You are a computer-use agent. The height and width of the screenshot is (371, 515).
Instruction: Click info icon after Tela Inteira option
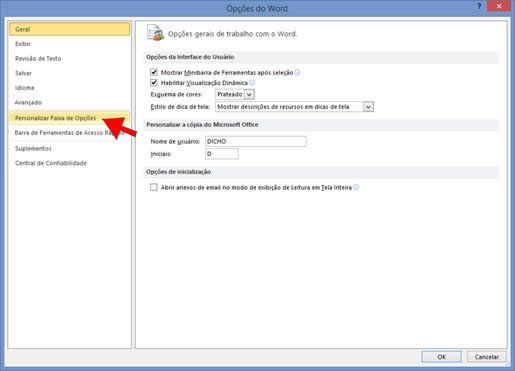pos(356,187)
